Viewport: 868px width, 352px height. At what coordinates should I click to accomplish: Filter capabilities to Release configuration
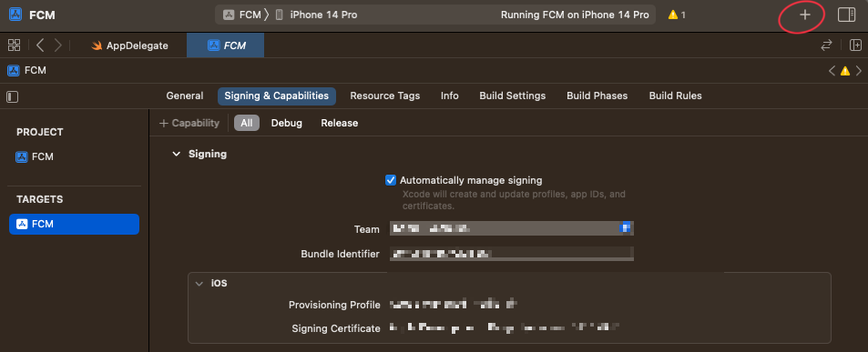pyautogui.click(x=340, y=123)
